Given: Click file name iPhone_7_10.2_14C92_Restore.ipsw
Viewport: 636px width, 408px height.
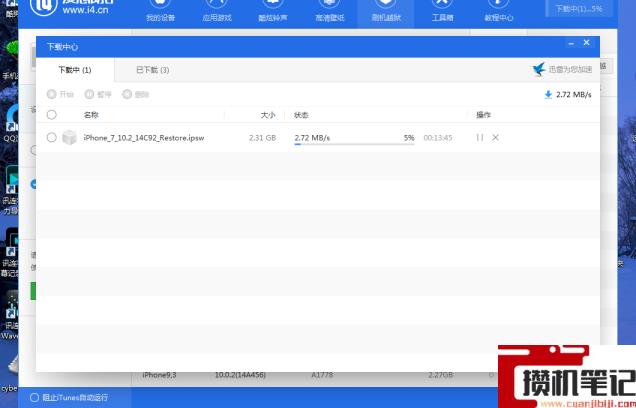Looking at the screenshot, I should [x=144, y=138].
